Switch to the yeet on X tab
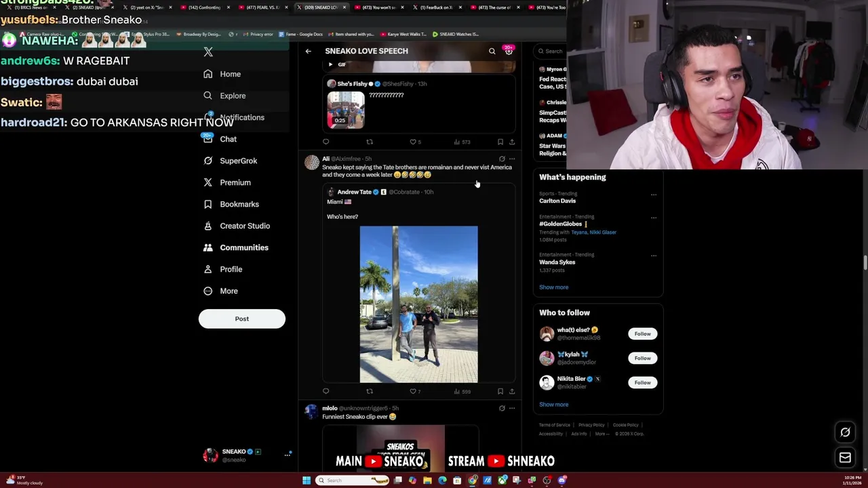The height and width of the screenshot is (488, 868). click(x=146, y=7)
